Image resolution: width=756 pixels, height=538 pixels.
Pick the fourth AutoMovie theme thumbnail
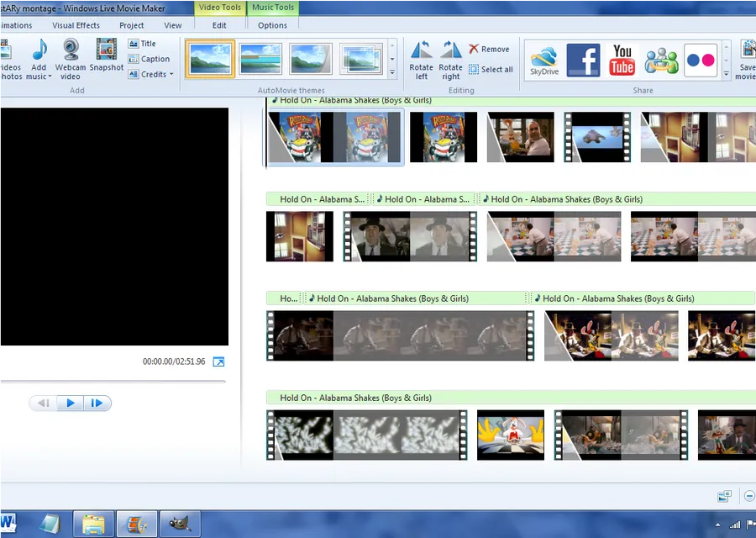point(361,59)
